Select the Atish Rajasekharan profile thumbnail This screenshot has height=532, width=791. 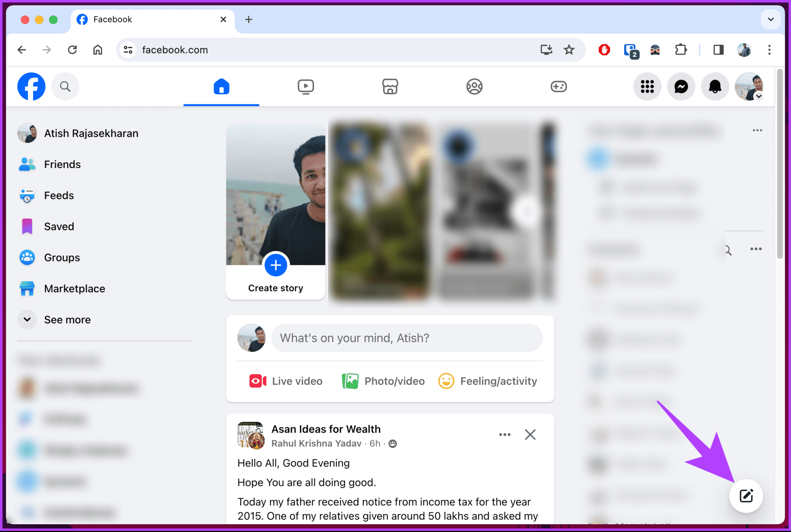tap(29, 134)
